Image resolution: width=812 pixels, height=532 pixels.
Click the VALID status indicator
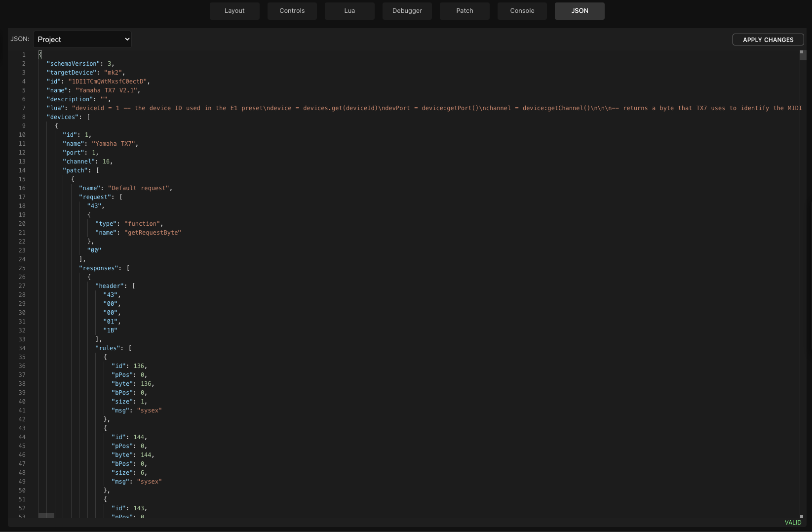pyautogui.click(x=793, y=522)
